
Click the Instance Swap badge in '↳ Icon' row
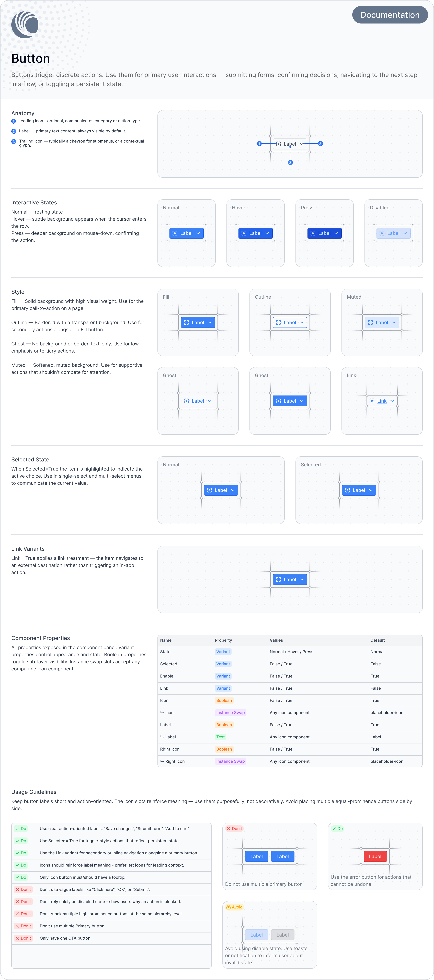click(230, 713)
